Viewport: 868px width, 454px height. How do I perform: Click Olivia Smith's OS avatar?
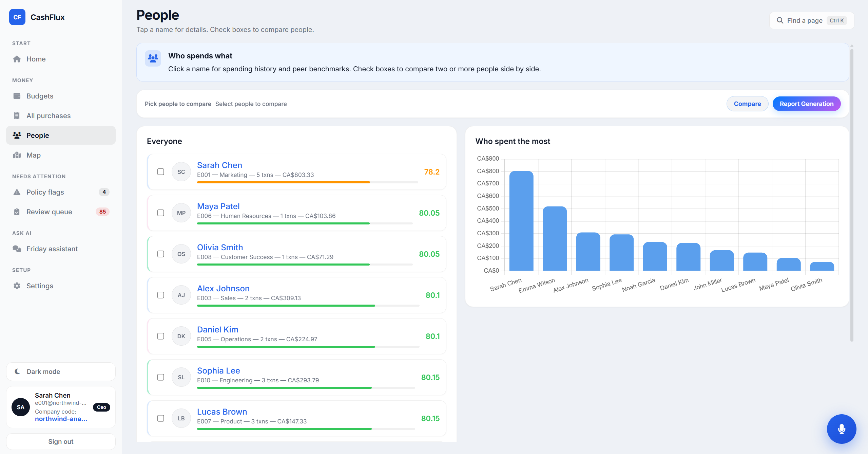pyautogui.click(x=181, y=254)
